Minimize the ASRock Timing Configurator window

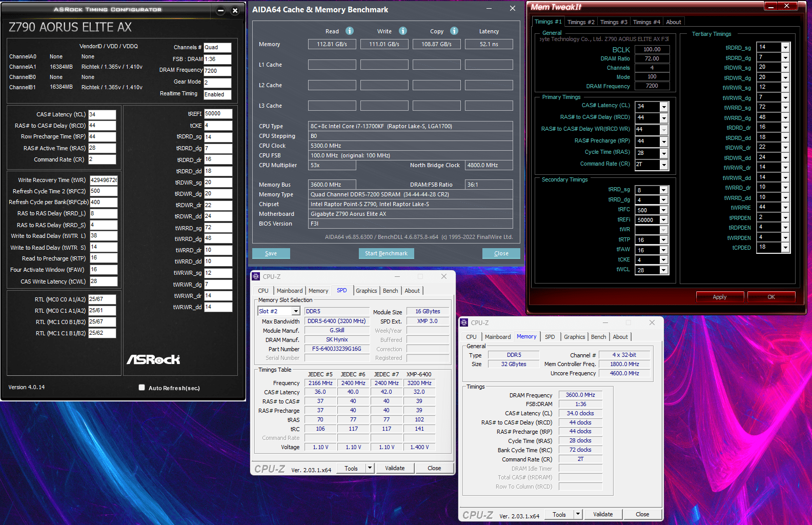pyautogui.click(x=220, y=10)
